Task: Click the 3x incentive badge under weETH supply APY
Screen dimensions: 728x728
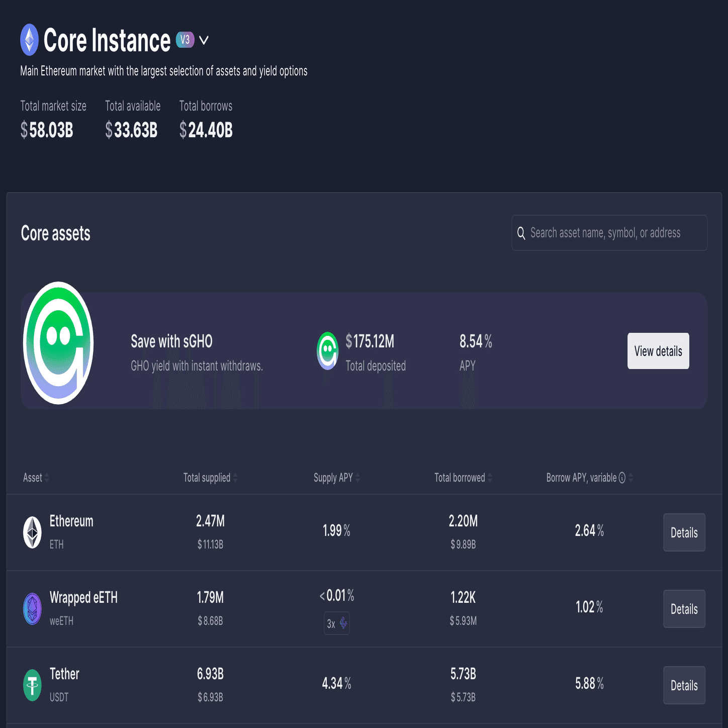Action: [336, 623]
